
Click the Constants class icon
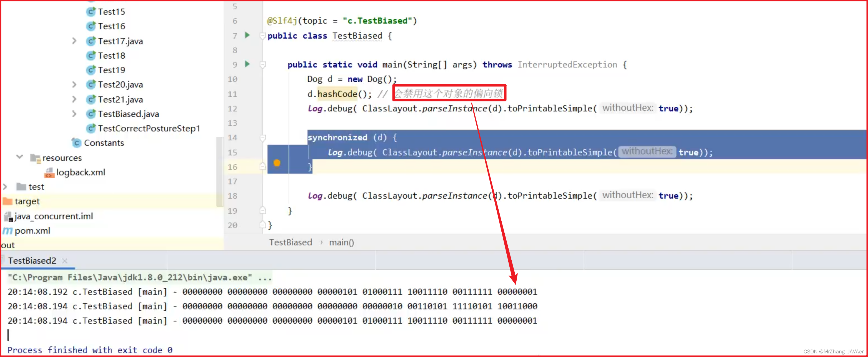coord(76,143)
